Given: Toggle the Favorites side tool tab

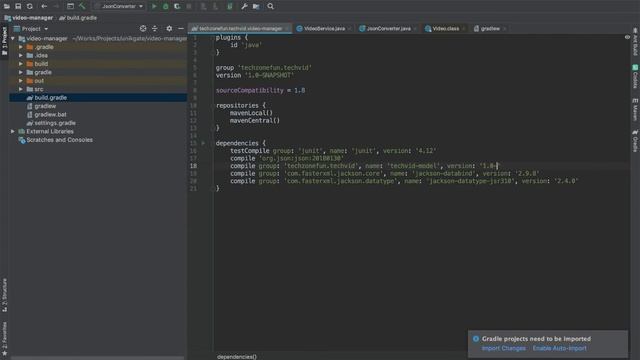Looking at the screenshot, I should (x=4, y=338).
